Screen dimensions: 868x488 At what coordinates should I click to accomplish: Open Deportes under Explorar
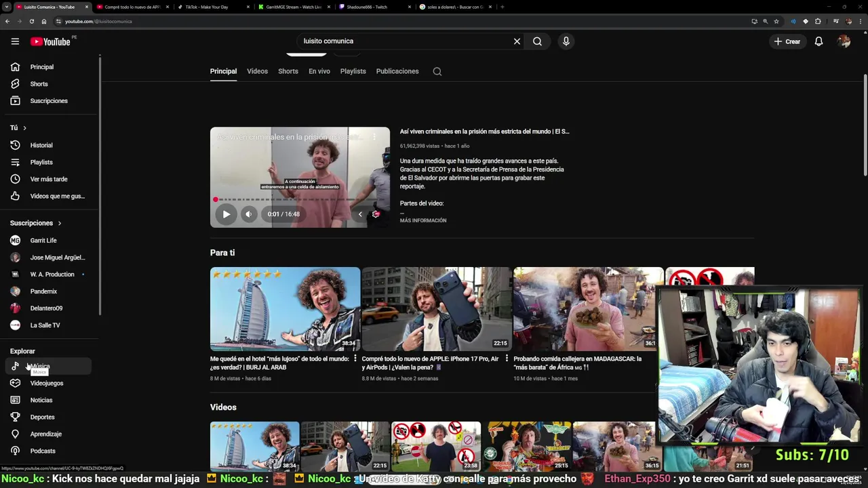[47, 417]
